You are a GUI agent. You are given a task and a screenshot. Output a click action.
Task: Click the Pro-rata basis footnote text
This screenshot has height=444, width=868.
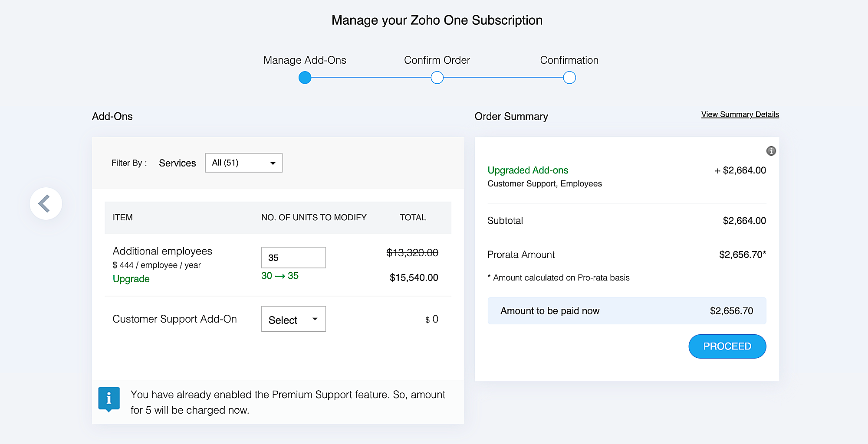coord(559,277)
